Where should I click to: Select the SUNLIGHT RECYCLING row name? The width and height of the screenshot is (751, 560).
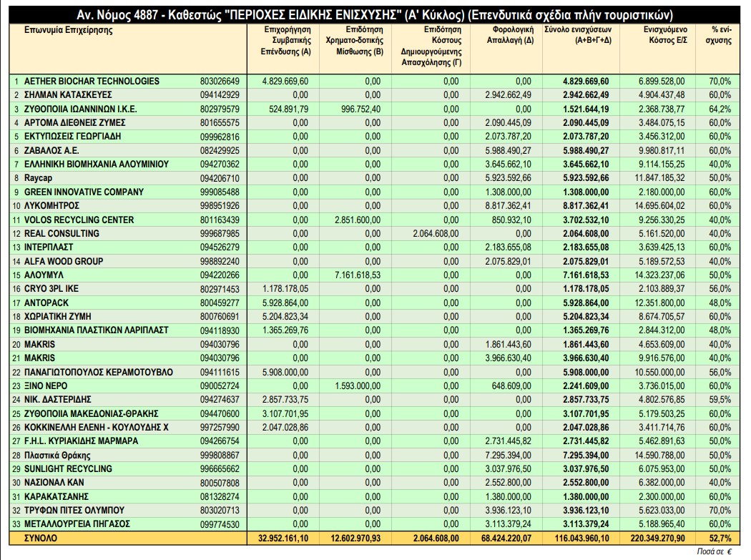click(x=68, y=469)
